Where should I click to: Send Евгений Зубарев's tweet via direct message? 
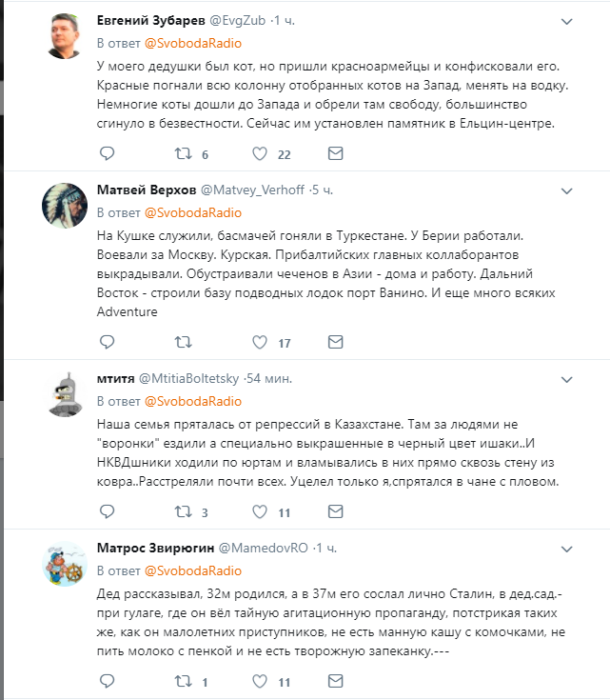(336, 153)
